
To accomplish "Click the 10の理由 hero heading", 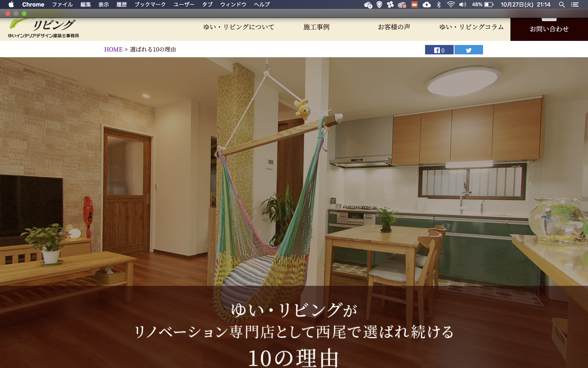I will point(294,358).
